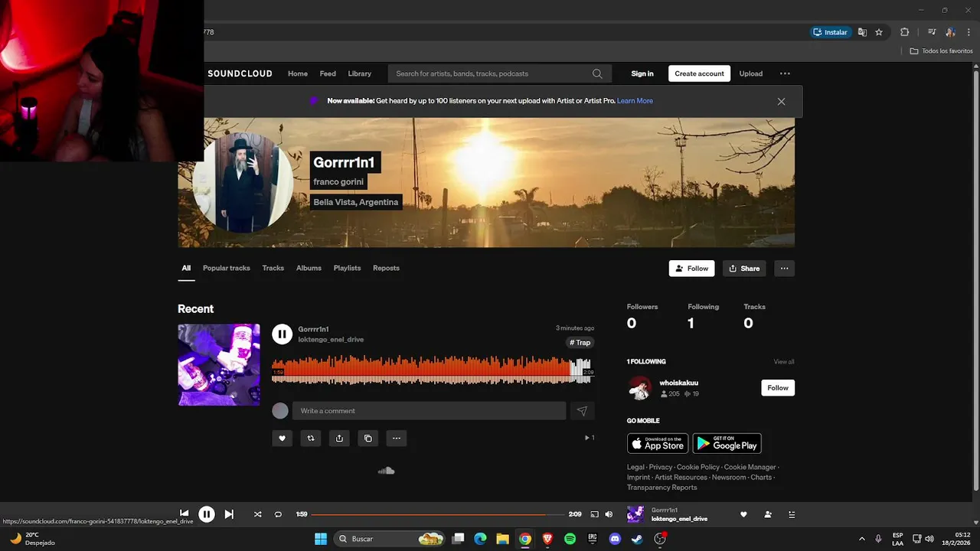
Task: Select the Tracks tab
Action: pos(273,268)
